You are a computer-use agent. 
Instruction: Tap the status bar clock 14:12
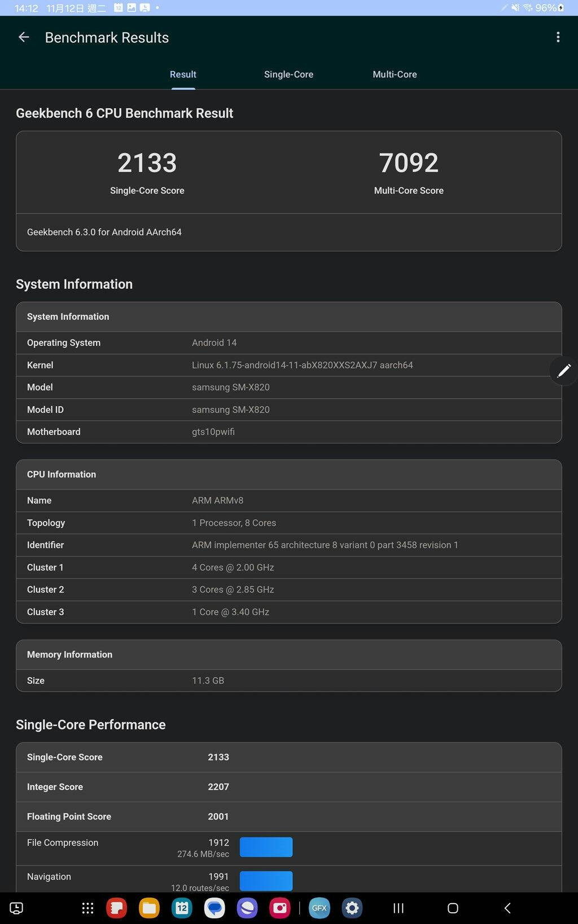pyautogui.click(x=26, y=8)
